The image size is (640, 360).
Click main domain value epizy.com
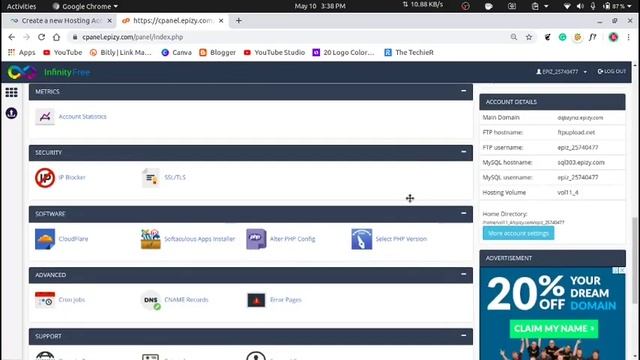[x=580, y=118]
